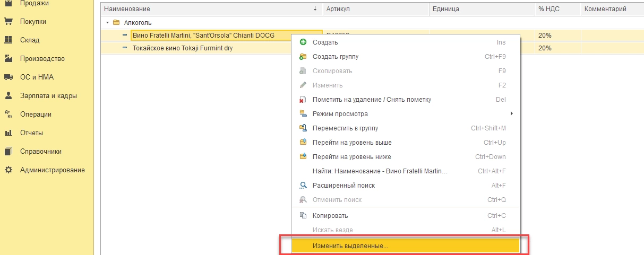This screenshot has height=255, width=644.
Task: Choose Расширенный поиск menu entry
Action: (344, 186)
